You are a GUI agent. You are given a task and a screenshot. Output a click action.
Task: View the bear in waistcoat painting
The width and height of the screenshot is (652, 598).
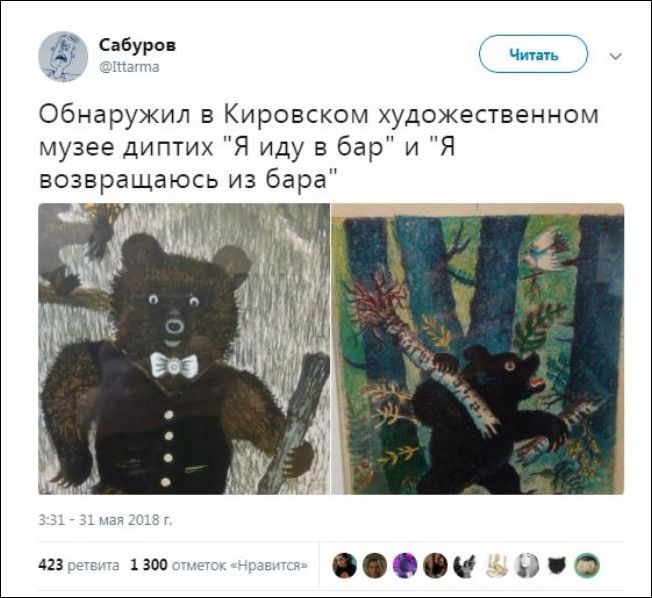pos(184,349)
